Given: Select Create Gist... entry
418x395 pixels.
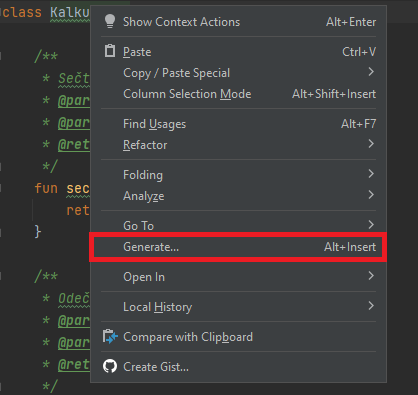Looking at the screenshot, I should 239,367.
